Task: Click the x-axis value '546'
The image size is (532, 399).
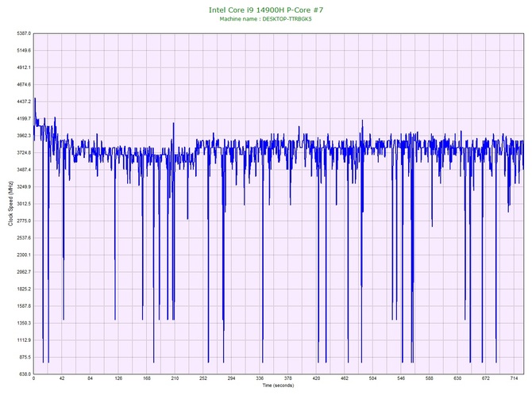Action: coord(401,378)
